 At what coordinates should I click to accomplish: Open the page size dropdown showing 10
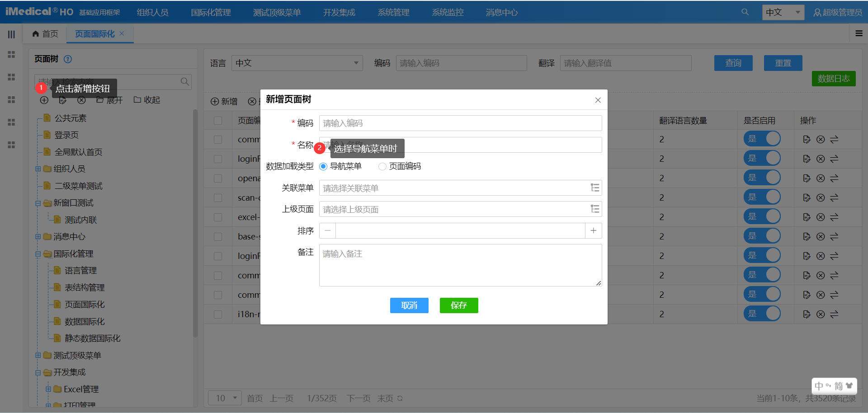coord(225,398)
